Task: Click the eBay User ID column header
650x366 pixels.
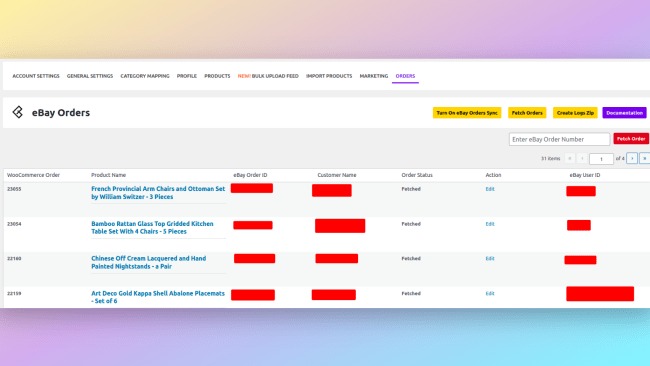Action: coord(585,175)
